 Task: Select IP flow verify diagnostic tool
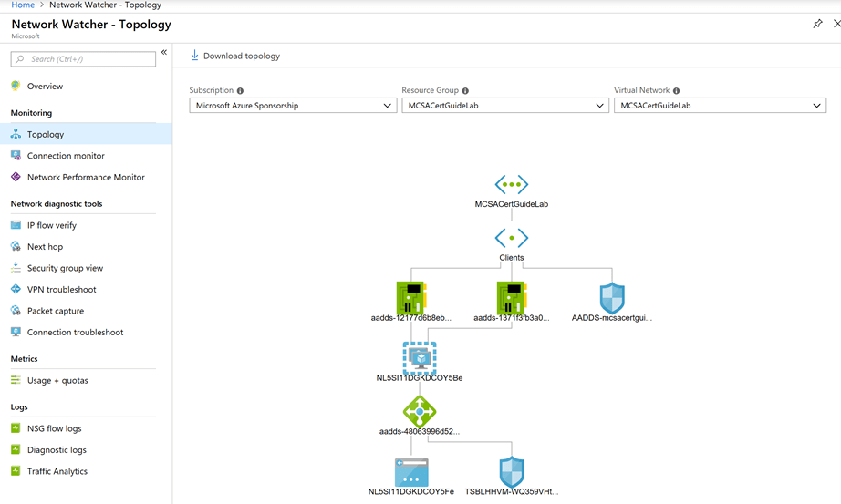[52, 225]
